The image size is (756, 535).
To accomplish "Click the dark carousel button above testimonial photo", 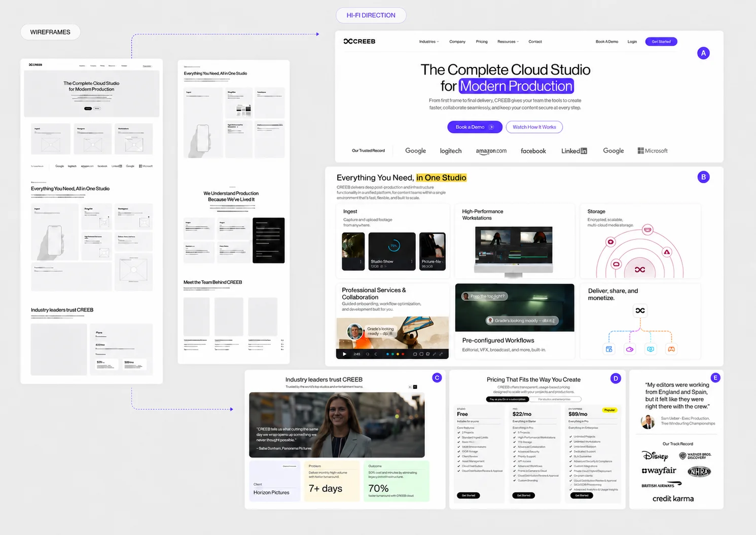I will pos(415,387).
